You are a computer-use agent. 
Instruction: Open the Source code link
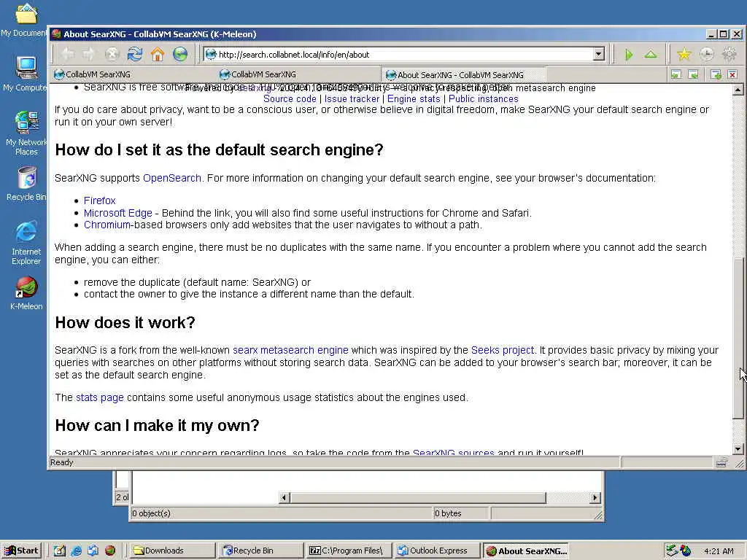click(290, 98)
